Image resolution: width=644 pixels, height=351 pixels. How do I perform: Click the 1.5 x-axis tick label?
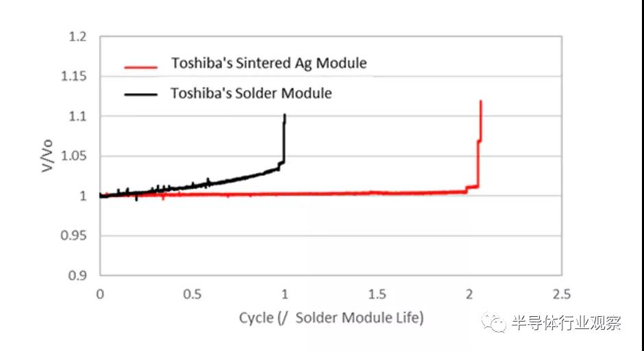[377, 294]
